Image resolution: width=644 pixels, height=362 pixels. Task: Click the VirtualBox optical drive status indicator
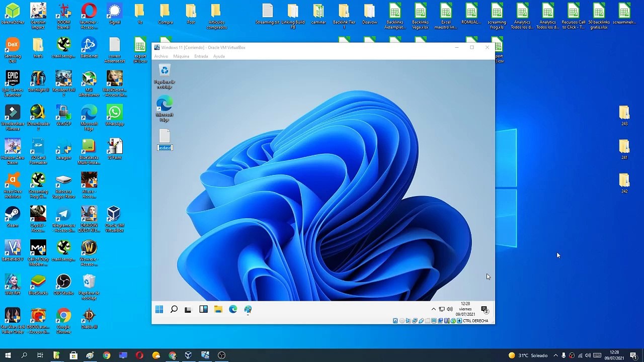click(402, 321)
